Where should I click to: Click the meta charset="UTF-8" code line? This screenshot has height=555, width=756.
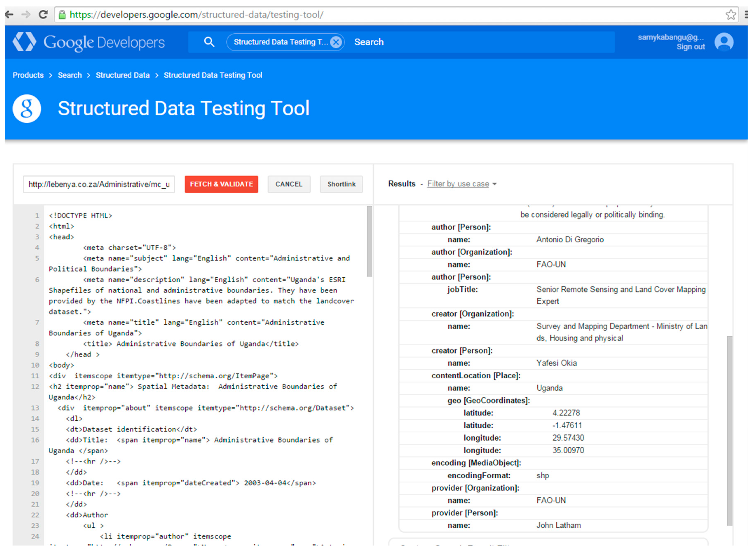[x=130, y=248]
